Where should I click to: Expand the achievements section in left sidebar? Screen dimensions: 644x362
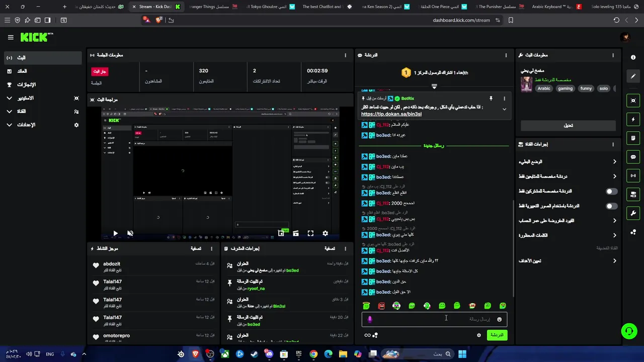pyautogui.click(x=43, y=84)
